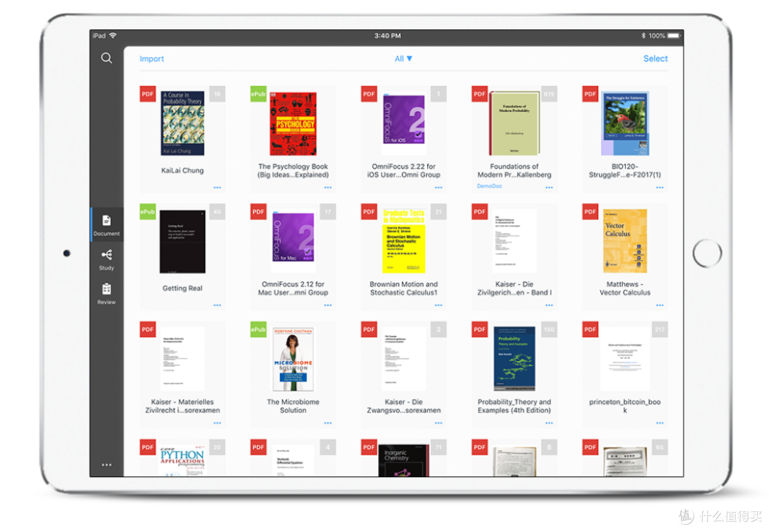Viewport: 769px width, 532px height.
Task: Open the OmniFocus 2.12 for Mac cover
Action: tap(293, 237)
